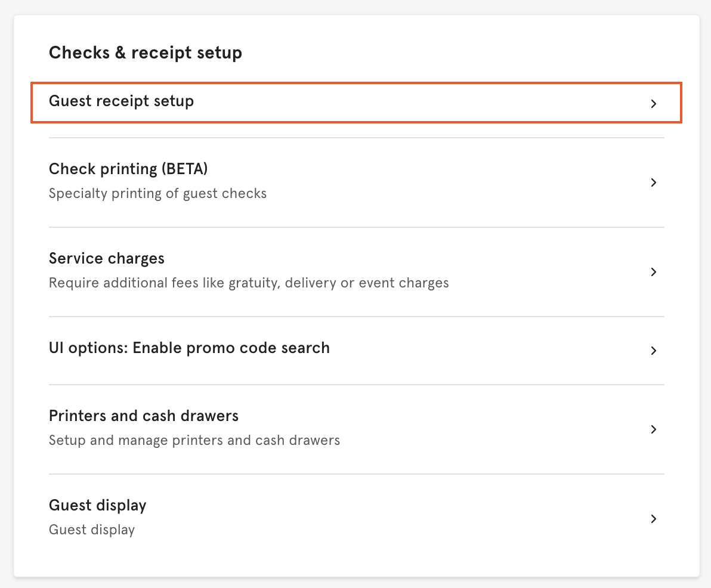Image resolution: width=711 pixels, height=588 pixels.
Task: Open Printers and cash drawers setup
Action: pos(143,416)
